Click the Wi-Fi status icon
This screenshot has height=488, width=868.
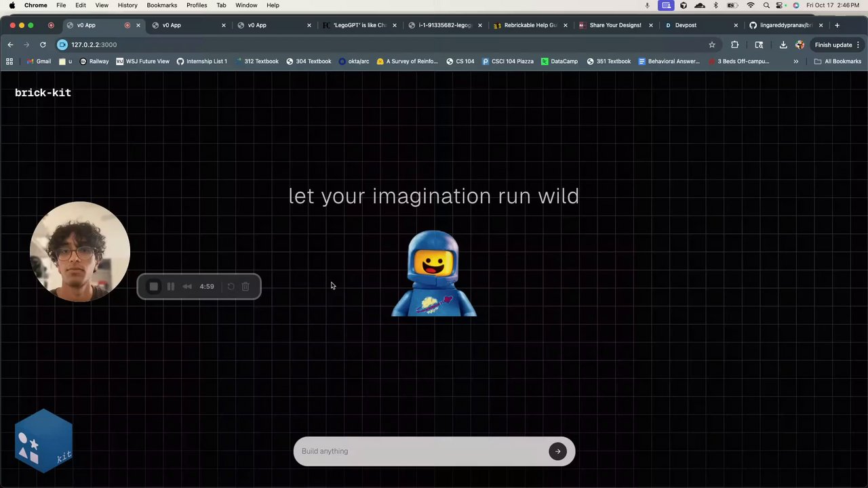(751, 5)
